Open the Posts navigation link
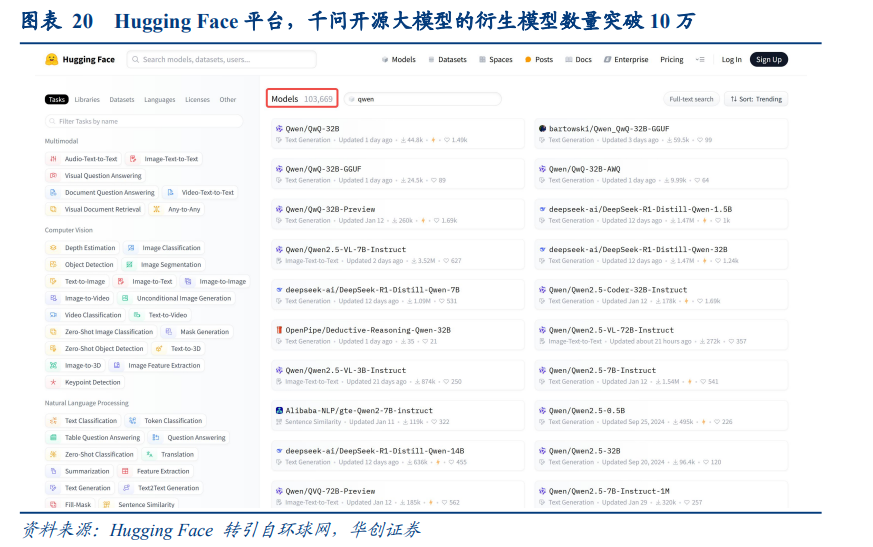873x547 pixels. click(539, 60)
